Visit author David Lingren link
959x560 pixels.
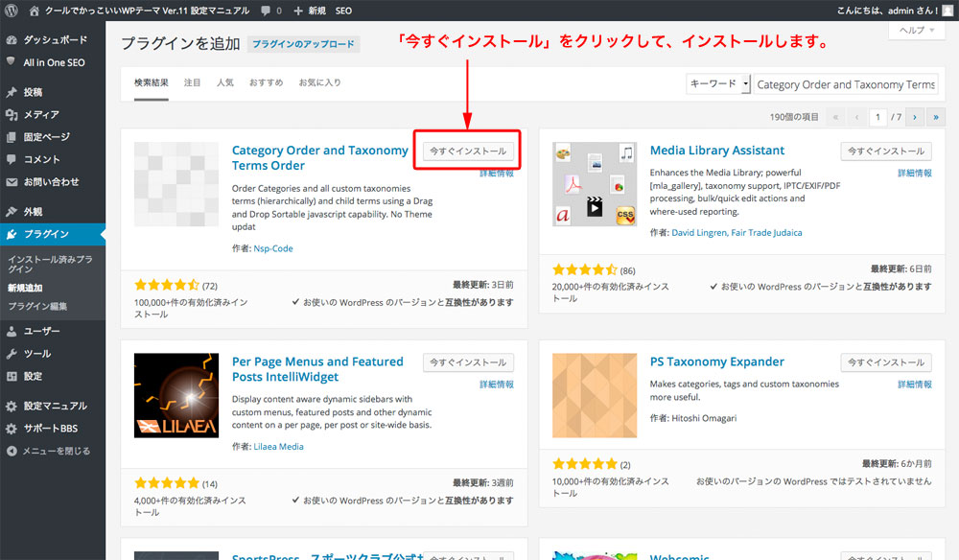coord(700,233)
